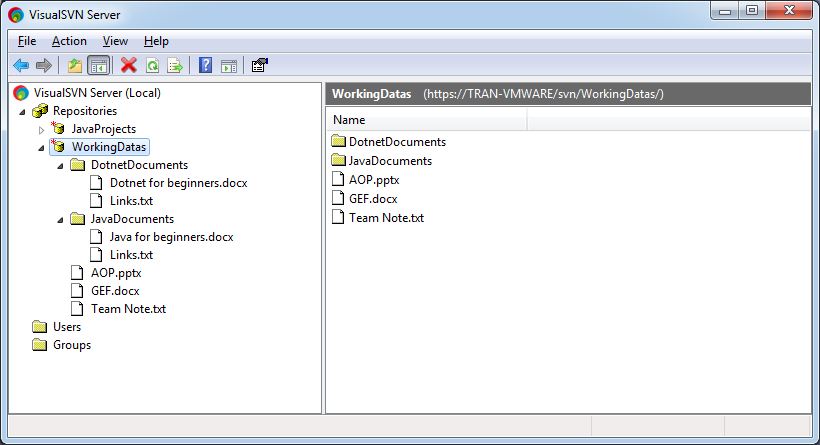The image size is (820, 445).
Task: Click JavaDocuments folder icon in tree
Action: (x=78, y=219)
